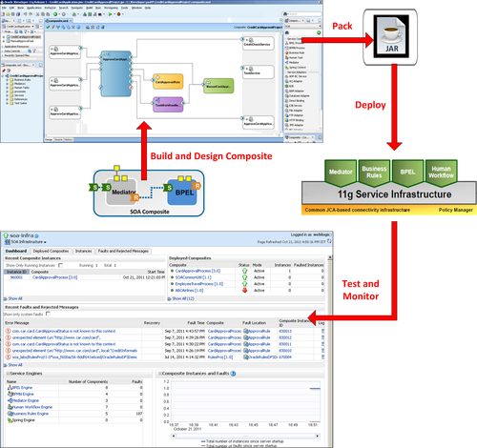Open the log icon for fault instance 830013
This screenshot has width=477, height=448.
pos(322,331)
